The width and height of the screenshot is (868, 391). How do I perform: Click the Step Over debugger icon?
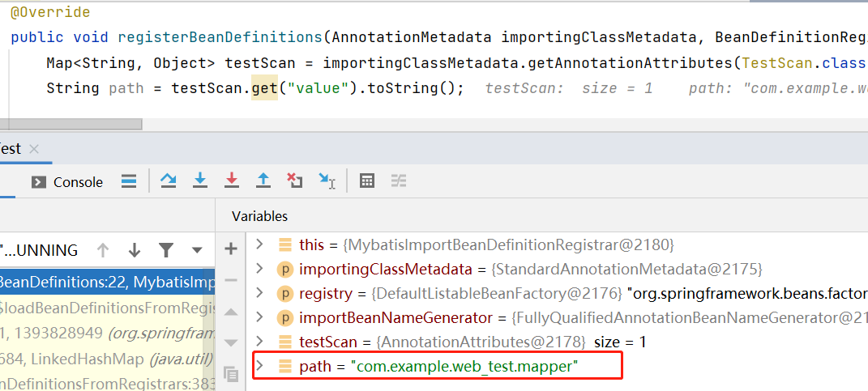tap(169, 181)
